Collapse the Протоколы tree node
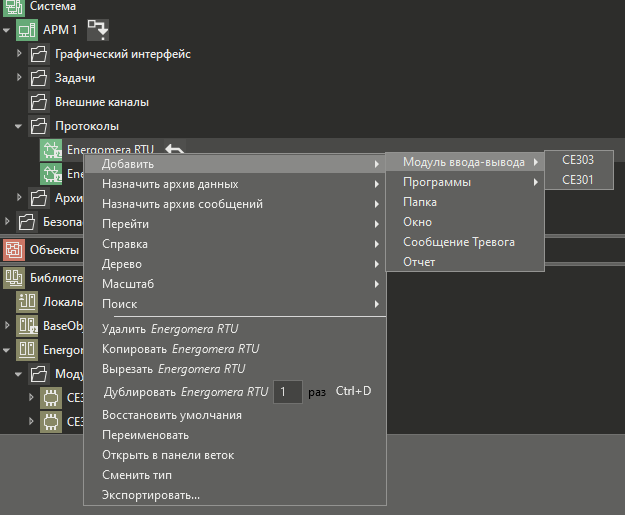 click(20, 126)
